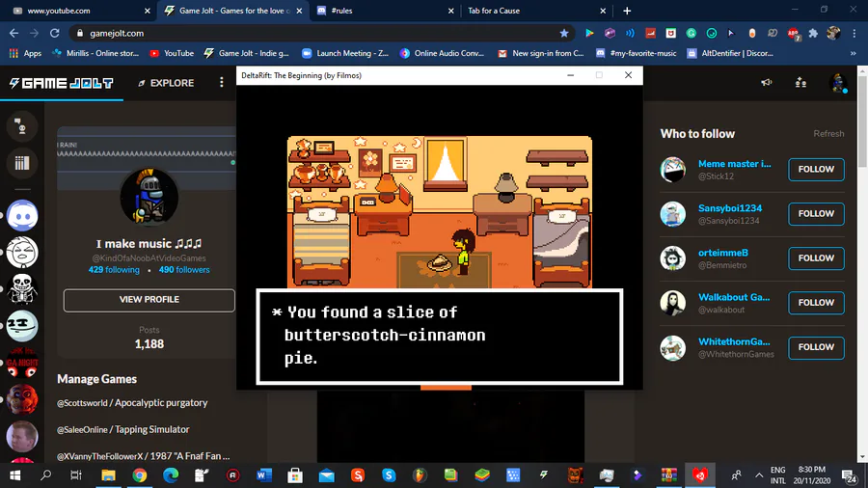Open Microsoft Word from taskbar
Image resolution: width=868 pixels, height=488 pixels.
(264, 475)
